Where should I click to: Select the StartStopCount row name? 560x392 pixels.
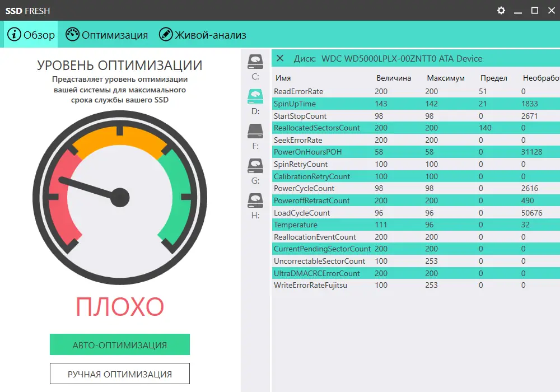pyautogui.click(x=300, y=116)
